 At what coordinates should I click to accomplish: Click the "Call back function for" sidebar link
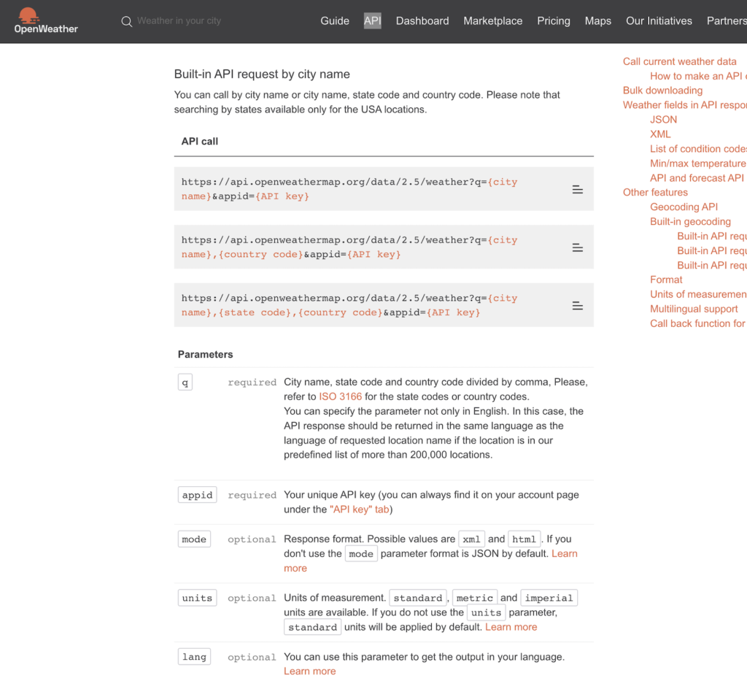697,324
